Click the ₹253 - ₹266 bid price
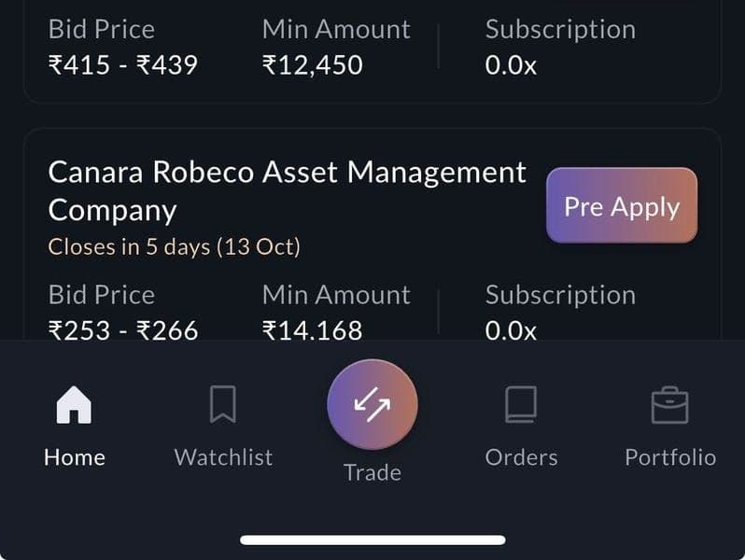Screen dimensions: 745x560 coord(123,329)
